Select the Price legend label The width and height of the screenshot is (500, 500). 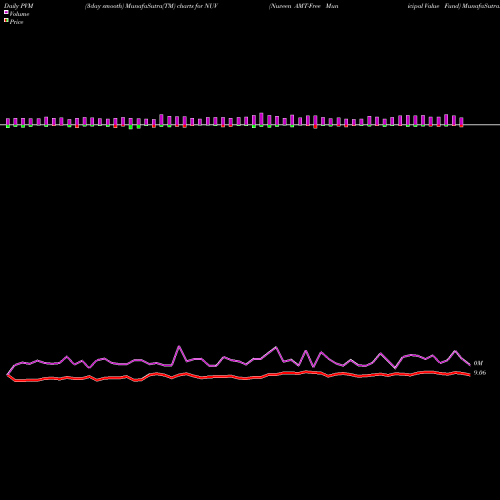16,22
